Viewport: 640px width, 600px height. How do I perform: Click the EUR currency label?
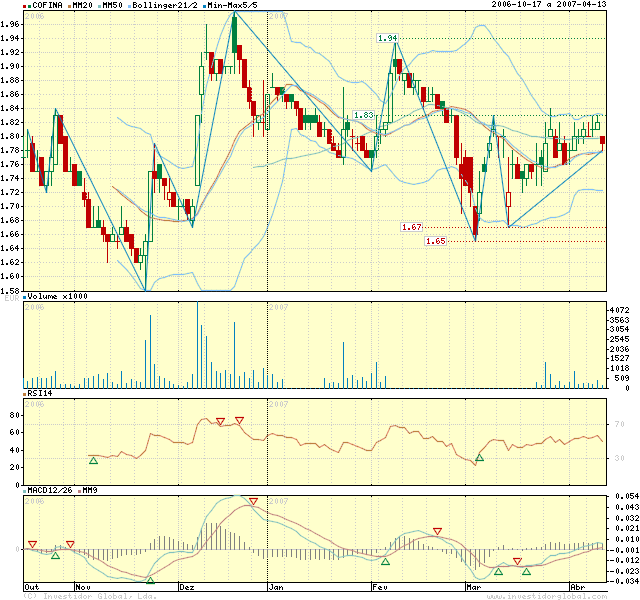[12, 298]
